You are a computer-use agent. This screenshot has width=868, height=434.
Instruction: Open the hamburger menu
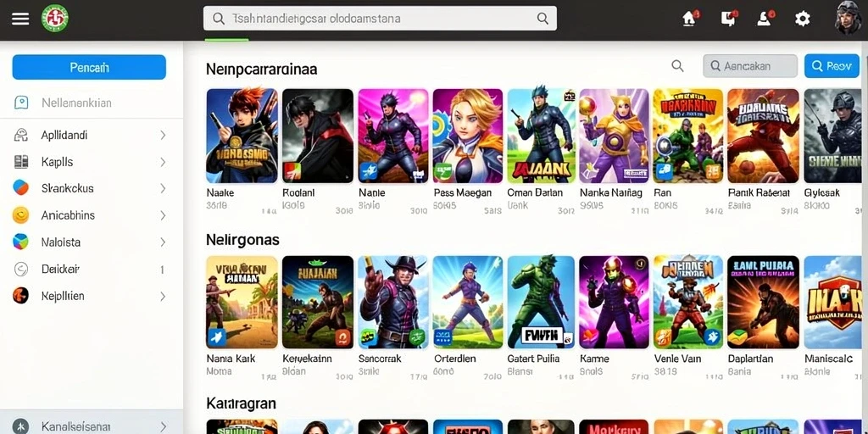20,19
